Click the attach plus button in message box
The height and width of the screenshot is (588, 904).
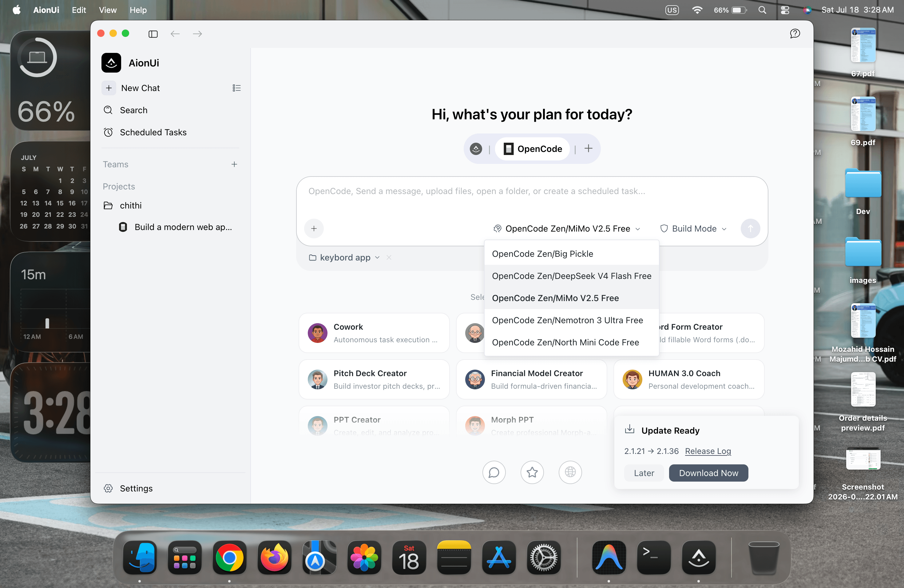click(x=314, y=228)
